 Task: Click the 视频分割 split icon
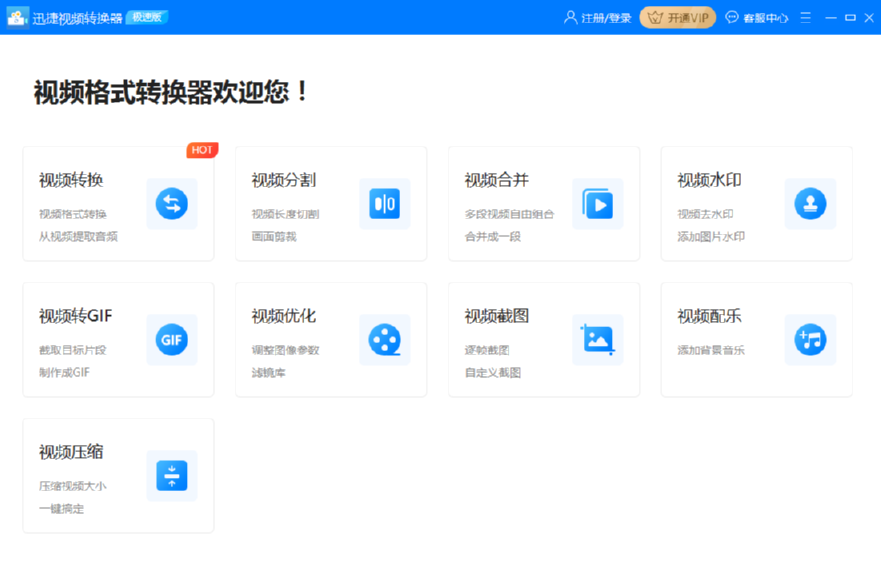tap(385, 203)
